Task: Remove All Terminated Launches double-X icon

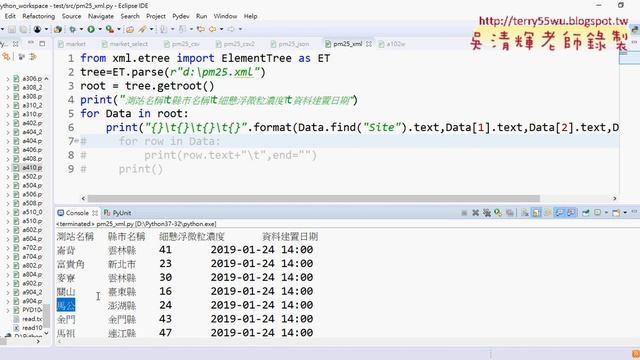Action: tap(487, 213)
